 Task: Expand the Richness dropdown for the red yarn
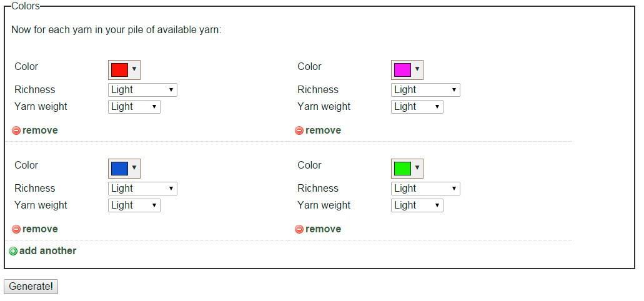pyautogui.click(x=142, y=90)
